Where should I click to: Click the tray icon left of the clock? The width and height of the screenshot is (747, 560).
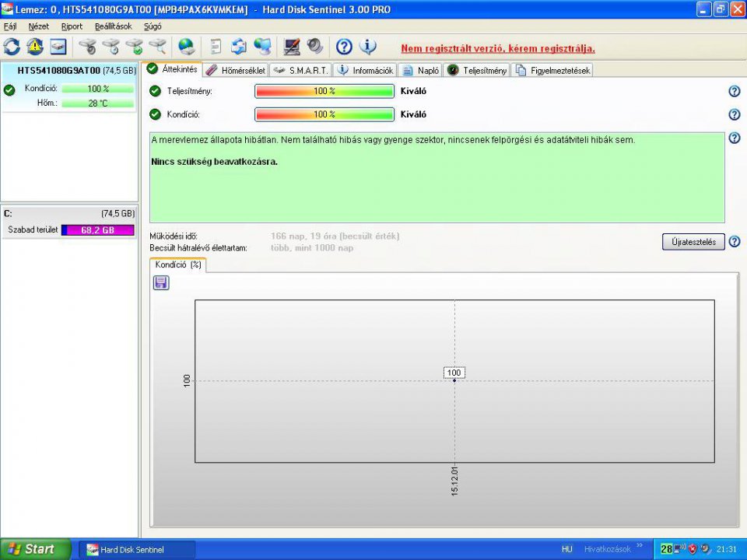706,549
